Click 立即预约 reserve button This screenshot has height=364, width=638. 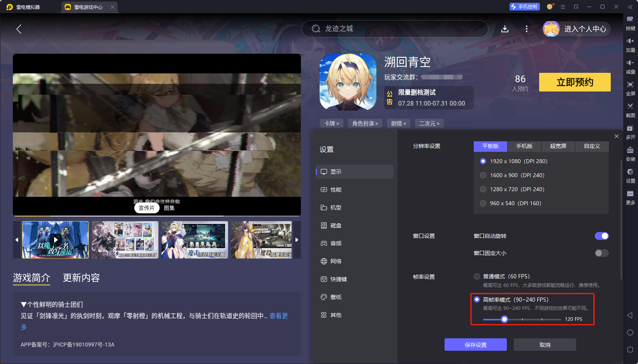tap(575, 82)
